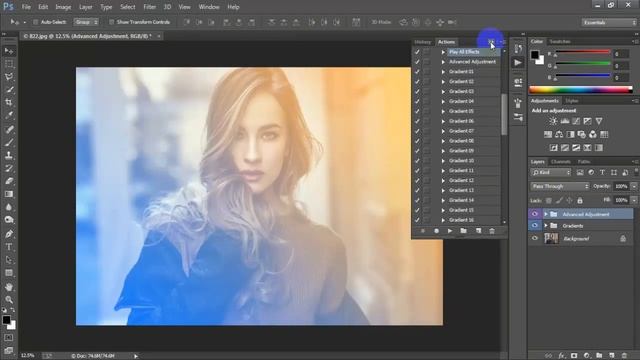The image size is (640, 360).
Task: Expand Play All Effects action
Action: click(x=443, y=52)
